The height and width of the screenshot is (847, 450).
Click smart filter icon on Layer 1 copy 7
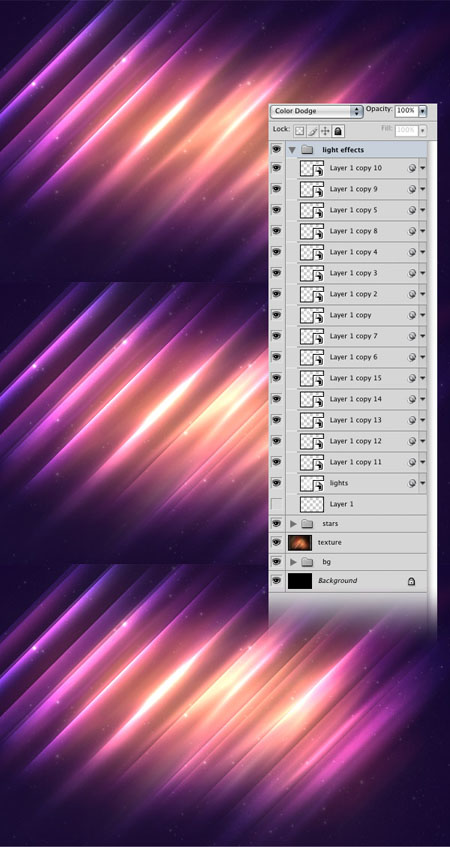(412, 337)
